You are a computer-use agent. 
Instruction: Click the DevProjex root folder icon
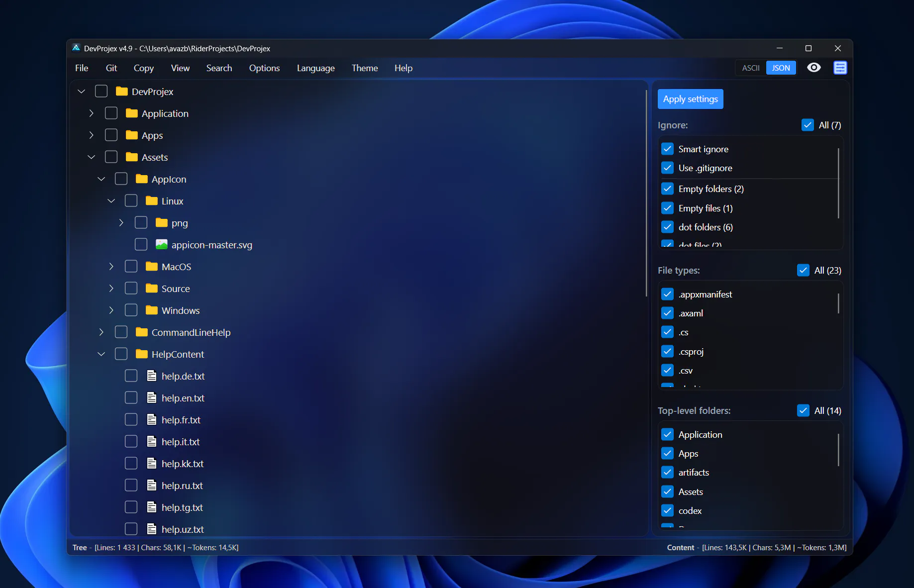tap(122, 91)
